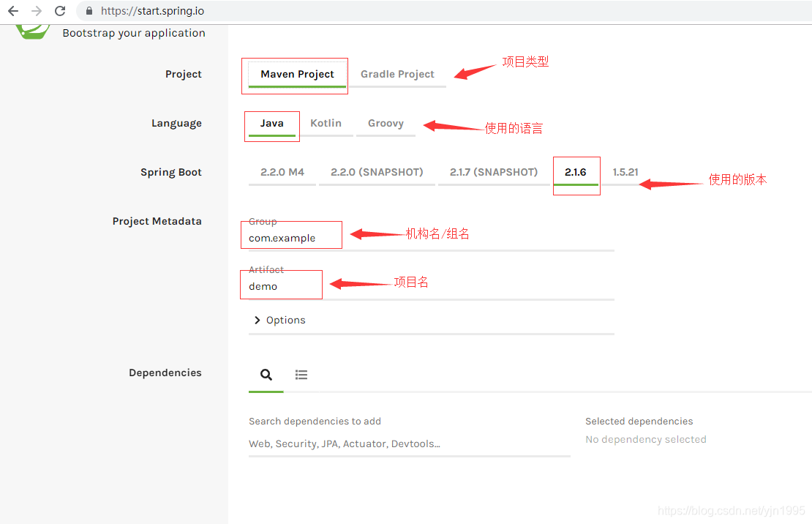
Task: Select Spring Boot 2.2.0 (SNAPSHOT)
Action: point(377,172)
